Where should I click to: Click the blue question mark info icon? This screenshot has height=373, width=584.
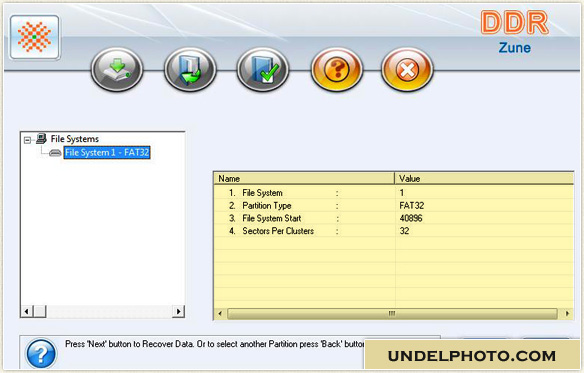pyautogui.click(x=41, y=353)
